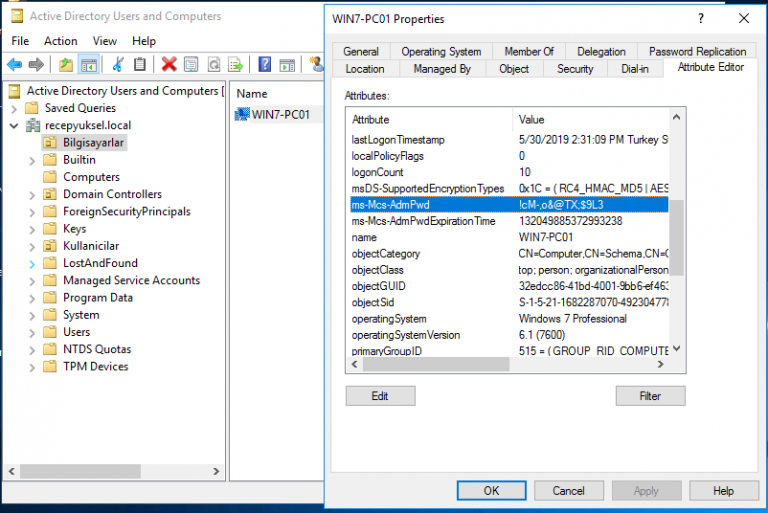This screenshot has height=513, width=768.
Task: Select the Attribute Editor tab
Action: coord(711,68)
